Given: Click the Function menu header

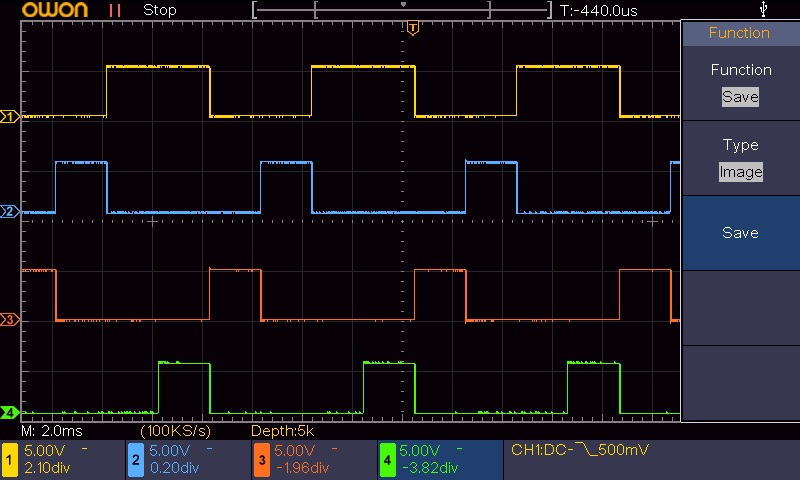Looking at the screenshot, I should coord(741,33).
